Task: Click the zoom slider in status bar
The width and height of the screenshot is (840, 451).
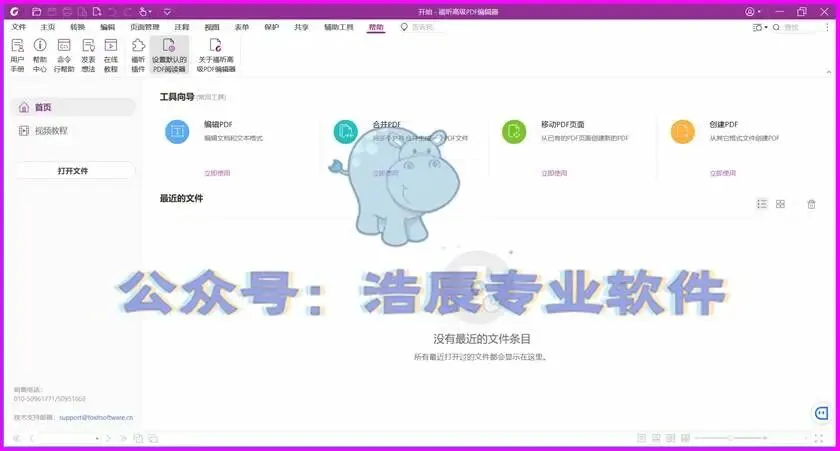Action: 730,438
